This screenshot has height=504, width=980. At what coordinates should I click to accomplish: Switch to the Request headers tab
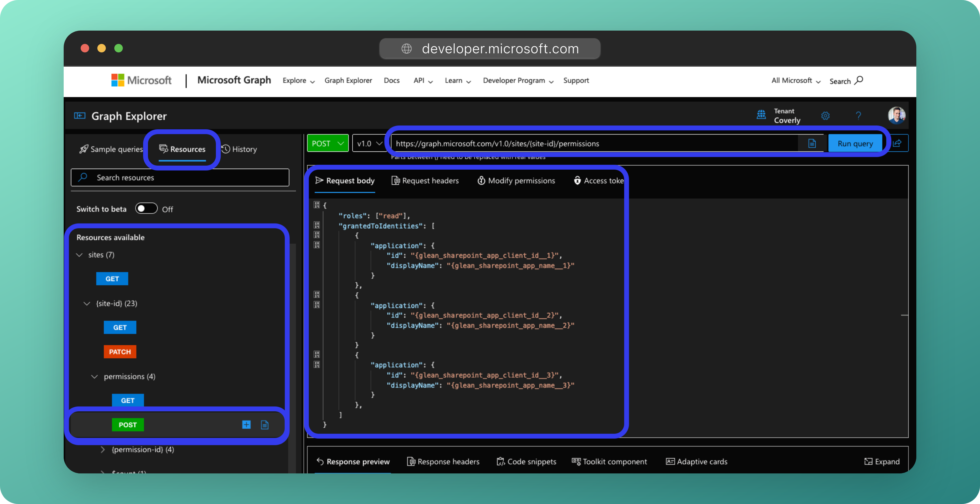tap(425, 181)
